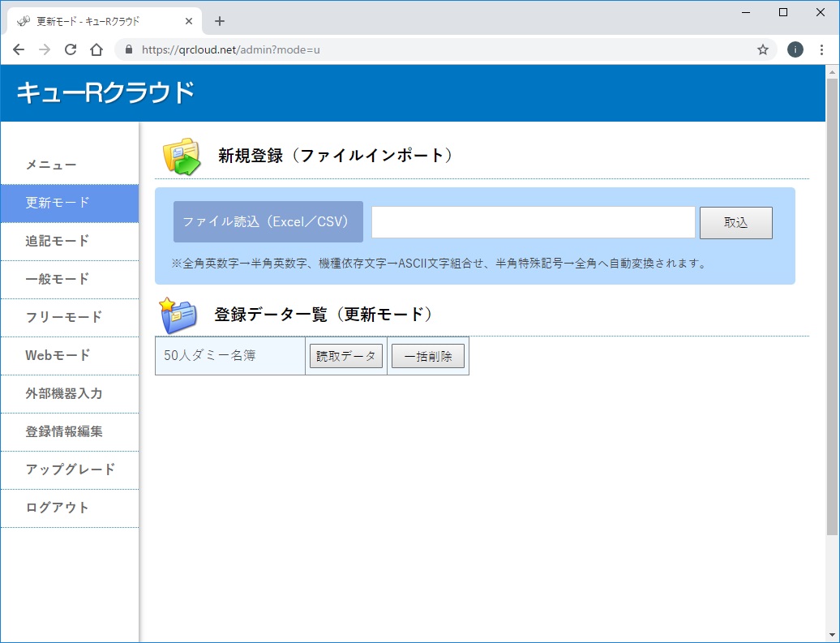Open アップグレード page
The height and width of the screenshot is (643, 840).
[x=70, y=470]
